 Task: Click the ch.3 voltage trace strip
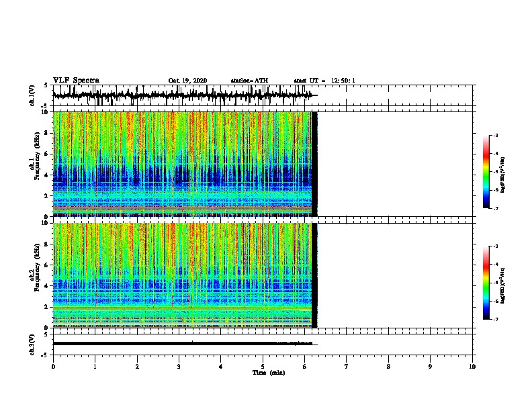point(185,344)
